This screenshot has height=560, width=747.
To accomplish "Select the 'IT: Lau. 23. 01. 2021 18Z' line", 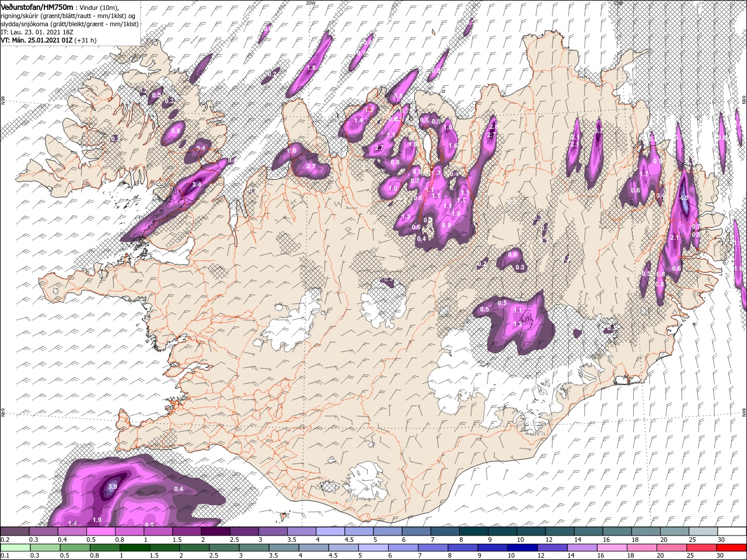I will pos(36,32).
